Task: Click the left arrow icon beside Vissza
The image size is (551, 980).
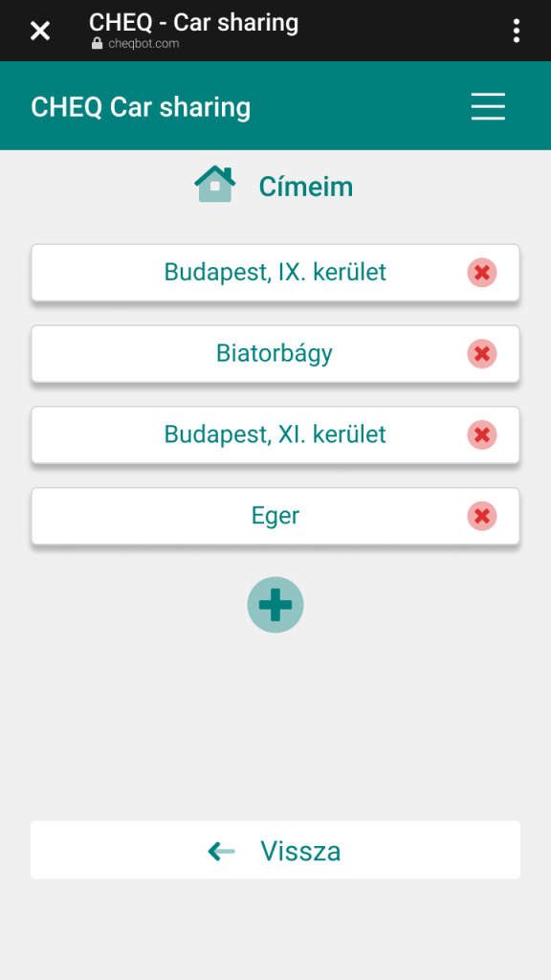Action: pos(221,851)
